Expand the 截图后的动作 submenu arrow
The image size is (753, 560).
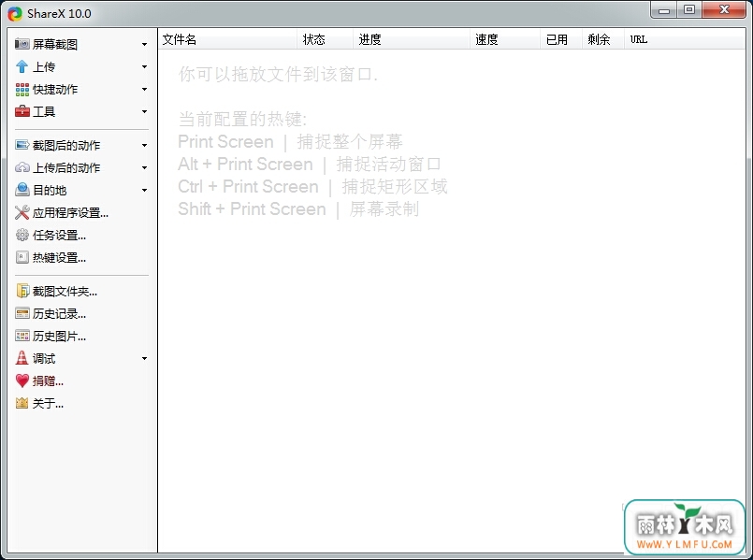tap(144, 146)
